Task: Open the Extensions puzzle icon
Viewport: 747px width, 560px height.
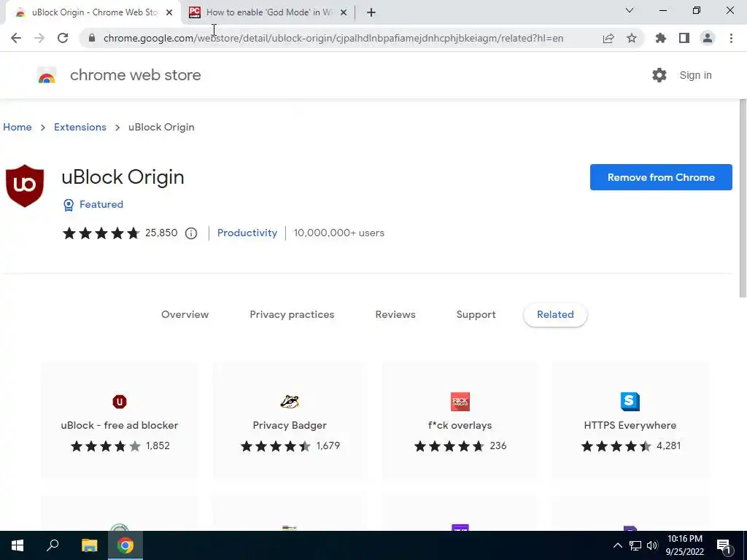Action: [x=661, y=38]
